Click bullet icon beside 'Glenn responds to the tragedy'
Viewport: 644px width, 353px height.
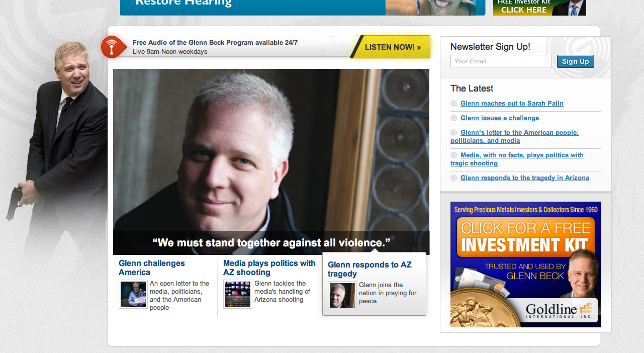(454, 178)
